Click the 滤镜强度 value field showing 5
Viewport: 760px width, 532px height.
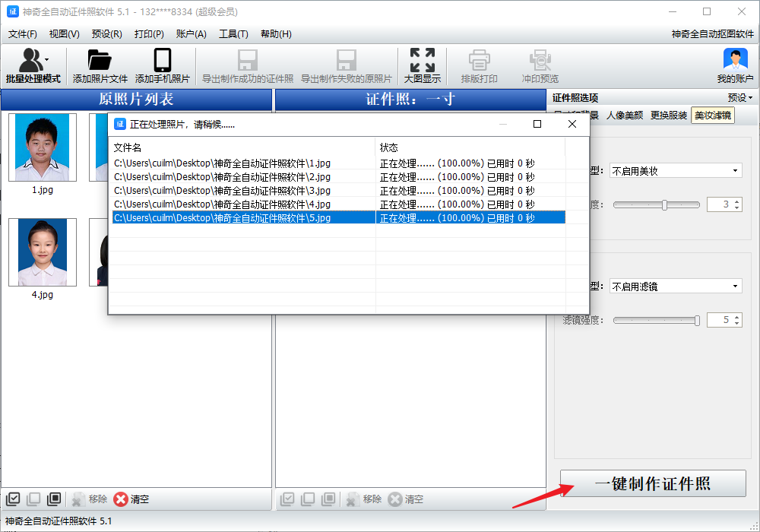(x=720, y=320)
